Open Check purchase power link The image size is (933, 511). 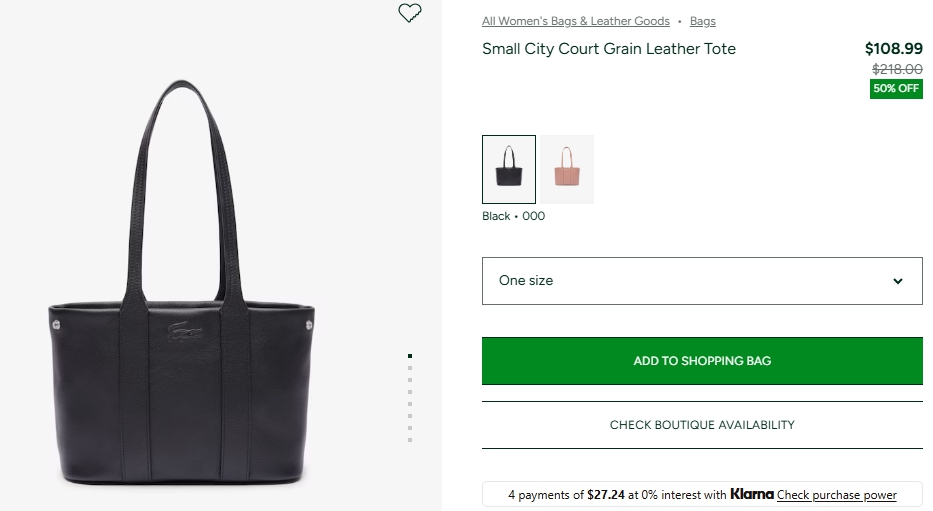pyautogui.click(x=837, y=495)
